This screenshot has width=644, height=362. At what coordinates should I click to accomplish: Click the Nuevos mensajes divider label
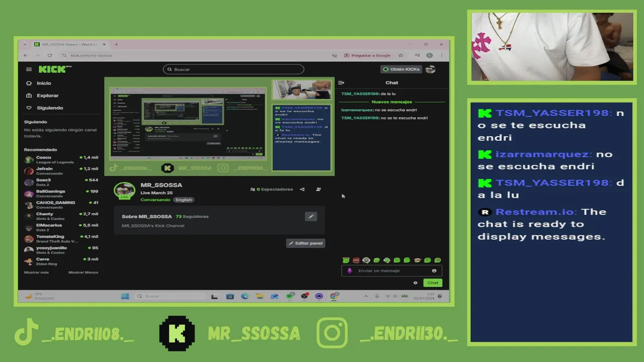[x=392, y=102]
